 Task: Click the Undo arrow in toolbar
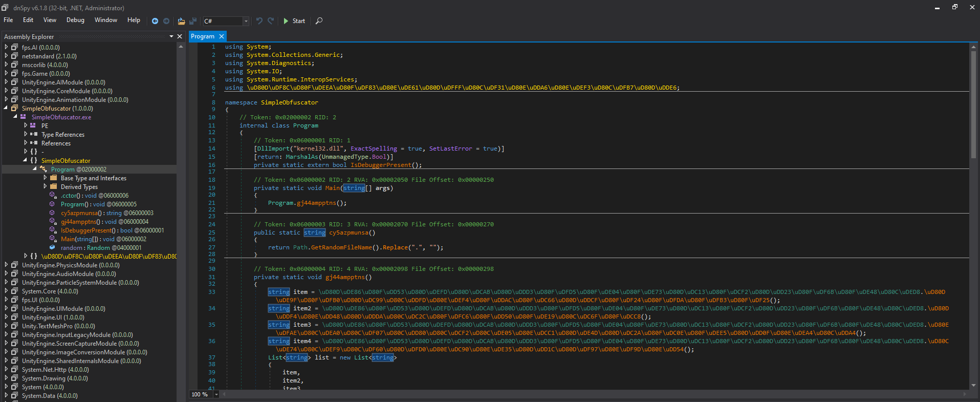point(259,21)
